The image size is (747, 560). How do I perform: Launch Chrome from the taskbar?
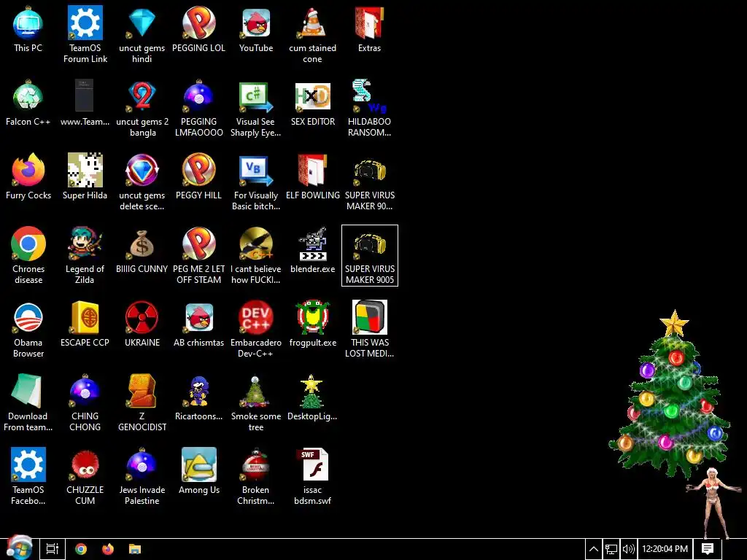(x=81, y=549)
